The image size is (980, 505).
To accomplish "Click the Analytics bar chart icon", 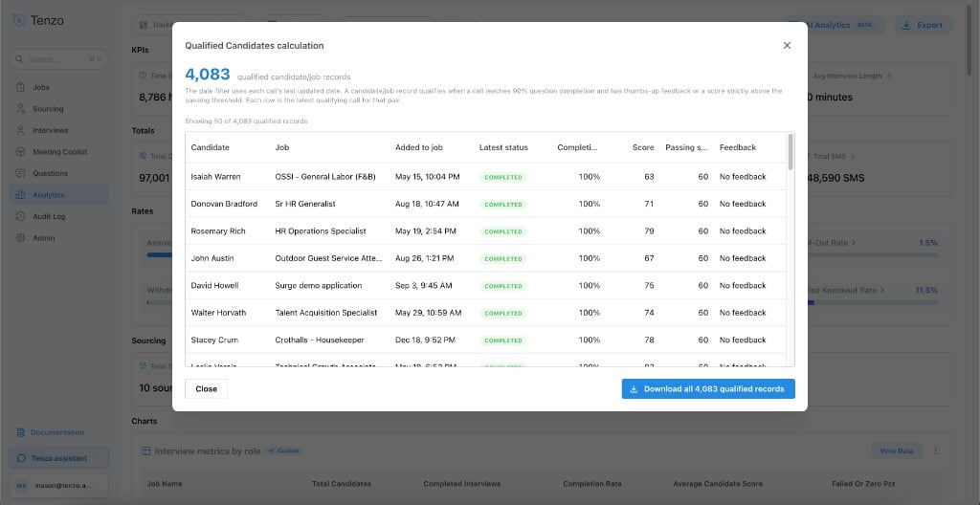I will [x=21, y=195].
